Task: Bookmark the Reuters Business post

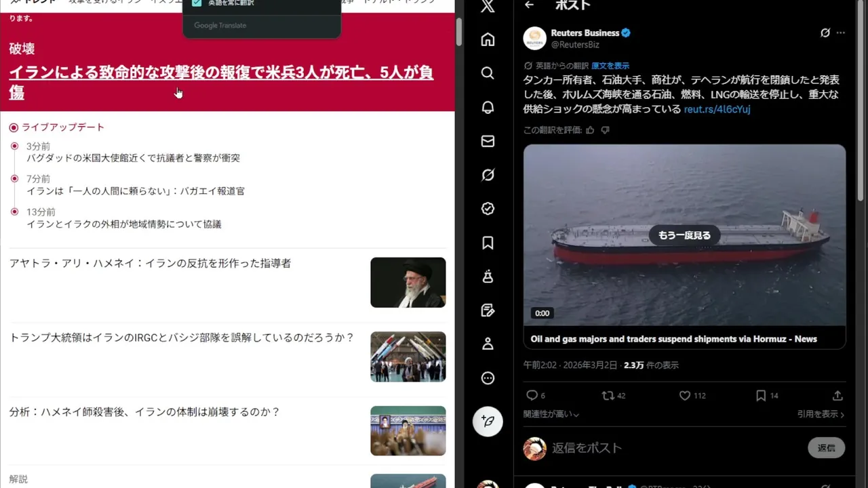Action: tap(761, 395)
